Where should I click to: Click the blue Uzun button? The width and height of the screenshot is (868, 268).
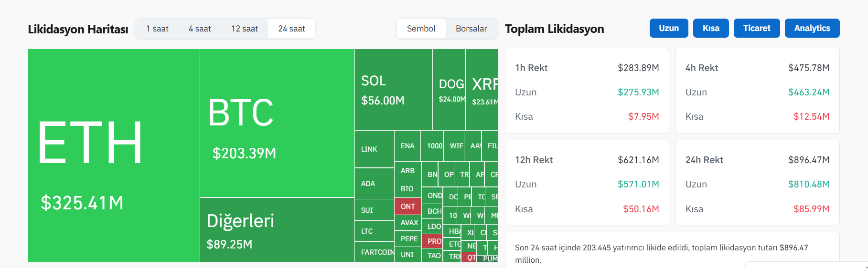668,28
